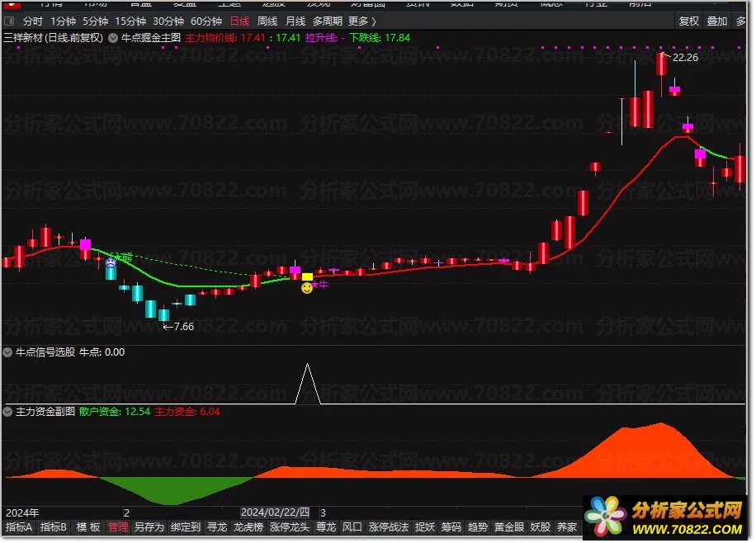Select the 15分钟 period

click(130, 21)
